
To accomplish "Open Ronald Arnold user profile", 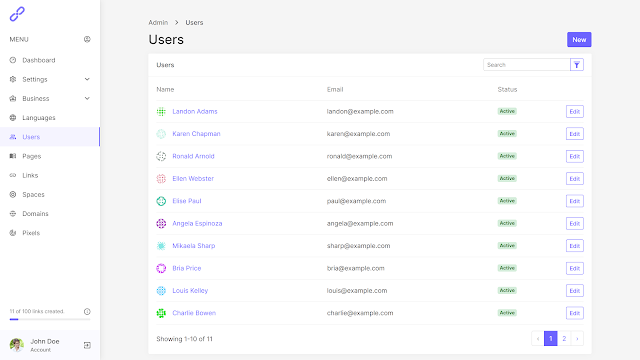I will 193,156.
